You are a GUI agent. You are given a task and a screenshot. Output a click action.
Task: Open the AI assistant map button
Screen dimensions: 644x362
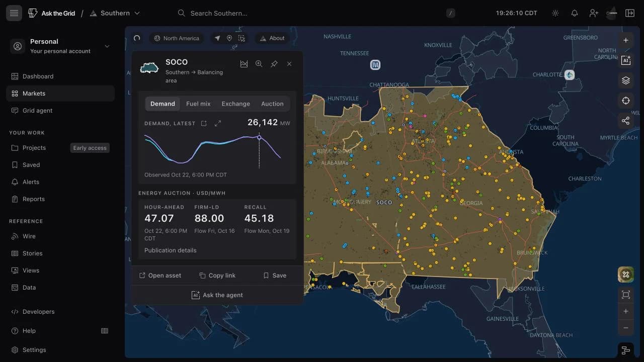point(626,60)
